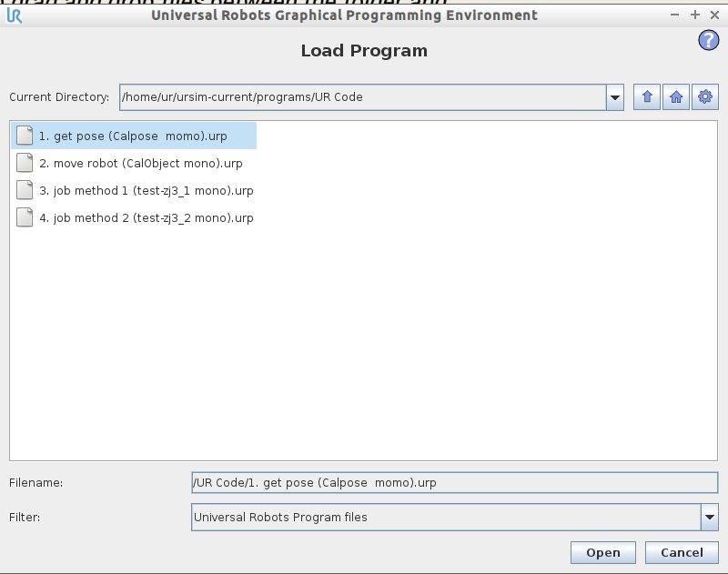
Task: Go up one directory level
Action: (x=647, y=97)
